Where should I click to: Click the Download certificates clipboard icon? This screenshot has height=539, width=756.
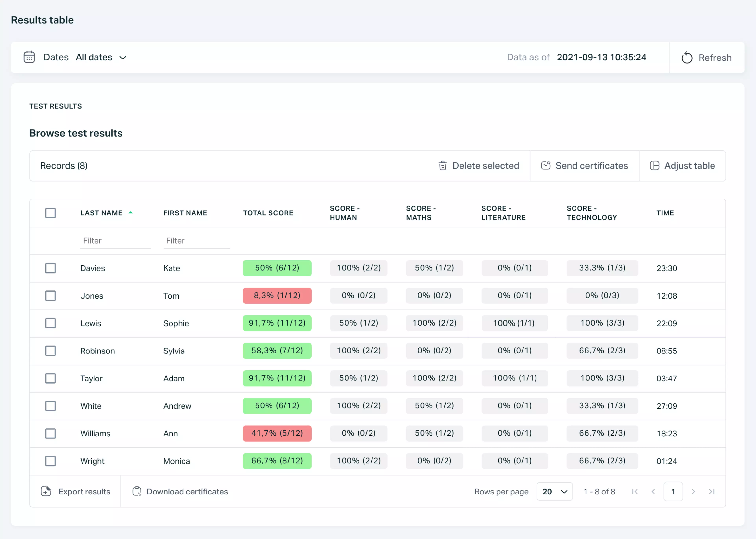[x=137, y=492]
